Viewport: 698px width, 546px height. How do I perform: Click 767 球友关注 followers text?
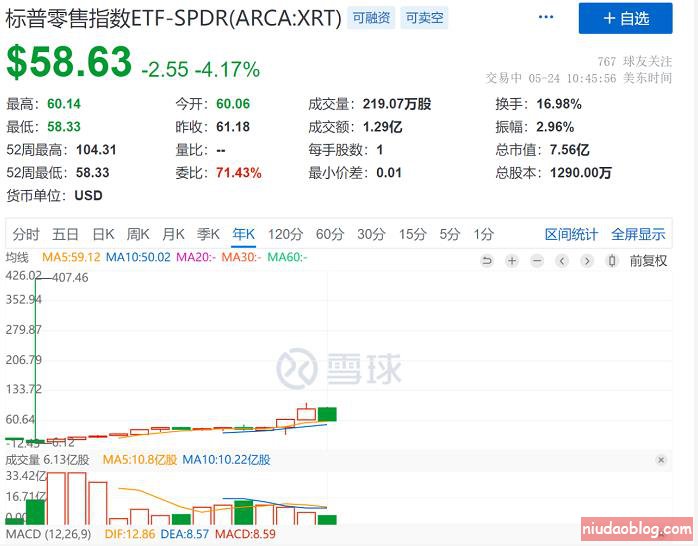pyautogui.click(x=634, y=61)
